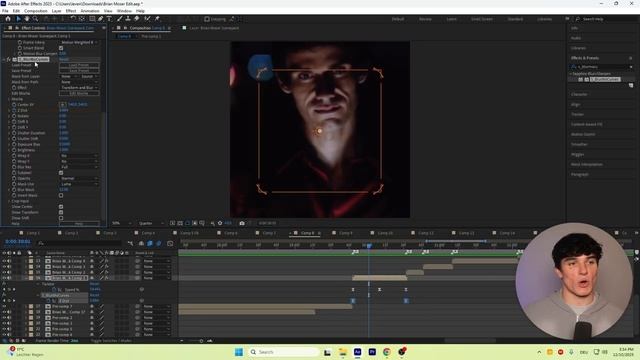The height and width of the screenshot is (360, 640).
Task: Open the Character panel on the right
Action: (x=579, y=94)
